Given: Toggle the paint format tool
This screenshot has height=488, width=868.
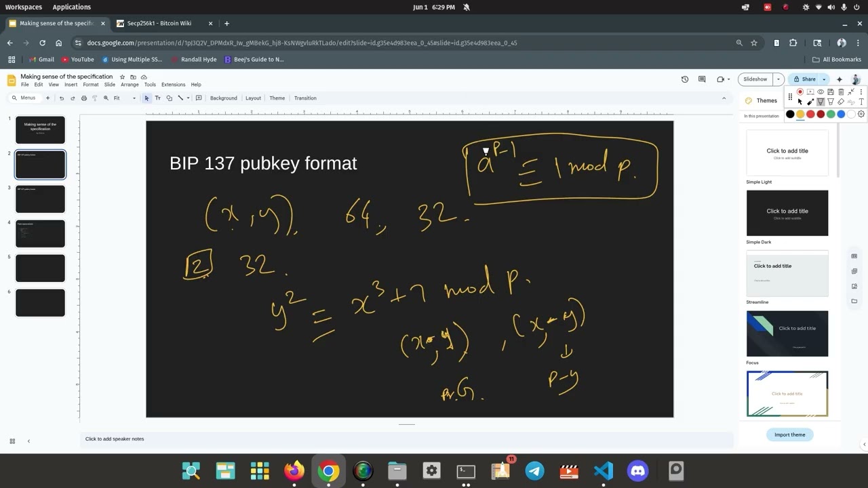Looking at the screenshot, I should 95,98.
